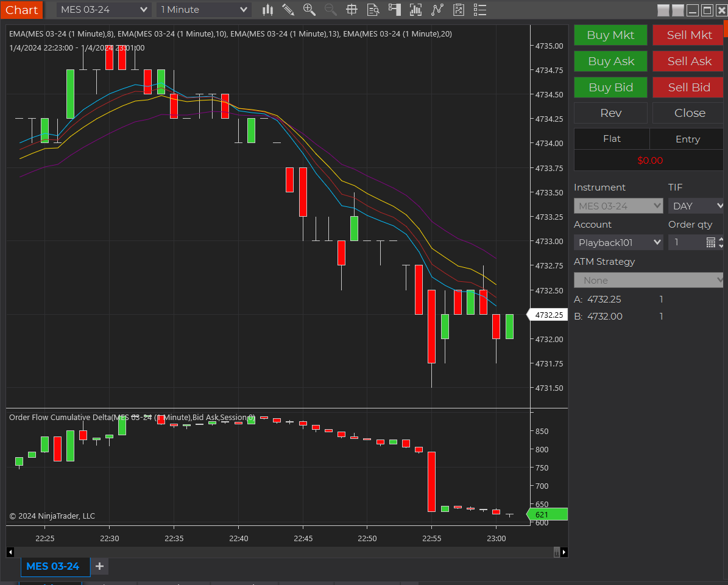
Task: Click the Sell Ask button
Action: click(688, 61)
